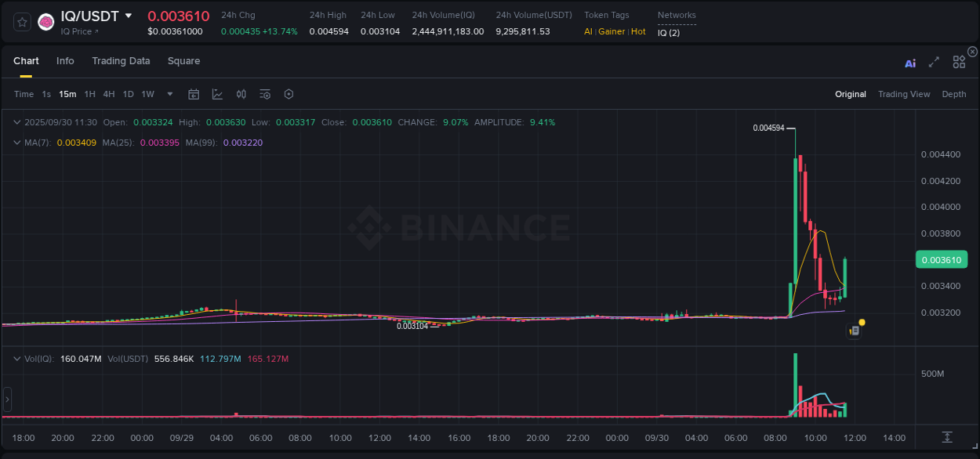The height and width of the screenshot is (459, 980).
Task: Open the chart layout grid icon
Action: pyautogui.click(x=959, y=62)
